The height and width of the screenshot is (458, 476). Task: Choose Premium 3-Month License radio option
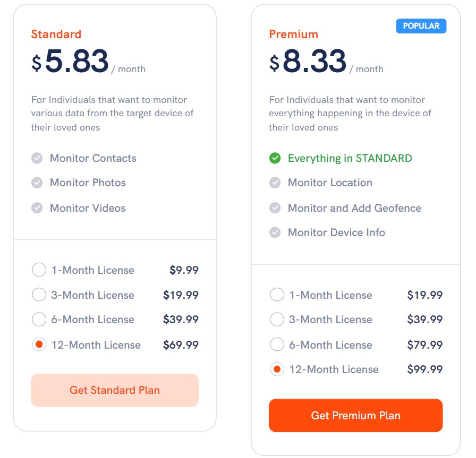tap(277, 319)
